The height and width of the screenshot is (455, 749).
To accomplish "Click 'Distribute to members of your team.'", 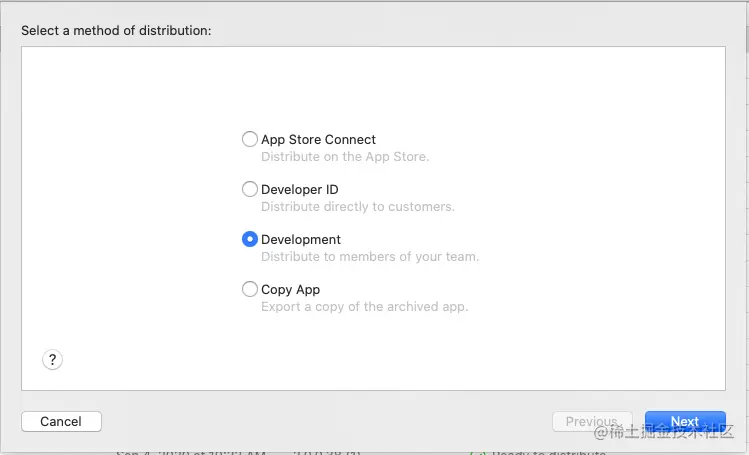I will tap(370, 257).
